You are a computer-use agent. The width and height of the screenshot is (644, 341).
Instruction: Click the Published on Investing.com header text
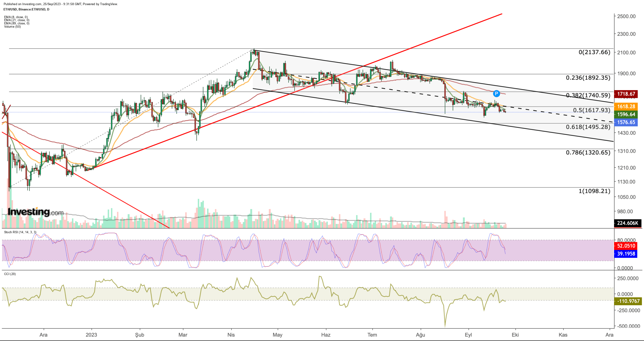pos(61,4)
